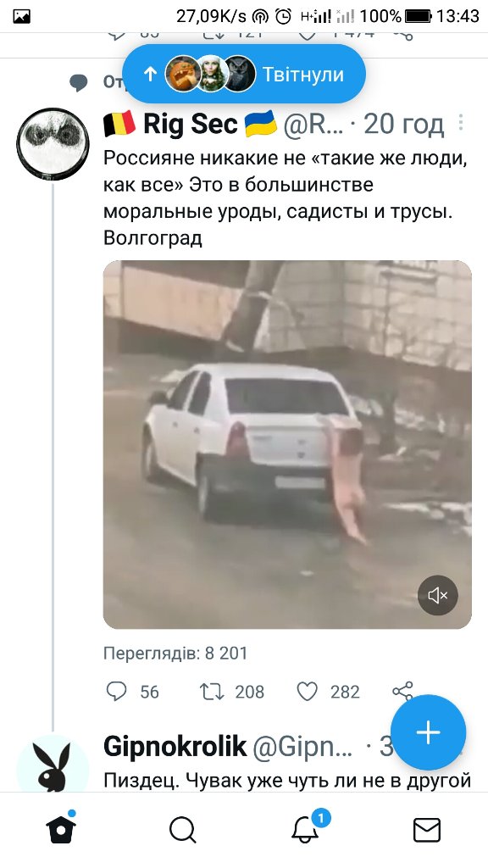
Task: Open notifications bell with badge
Action: coord(306,829)
